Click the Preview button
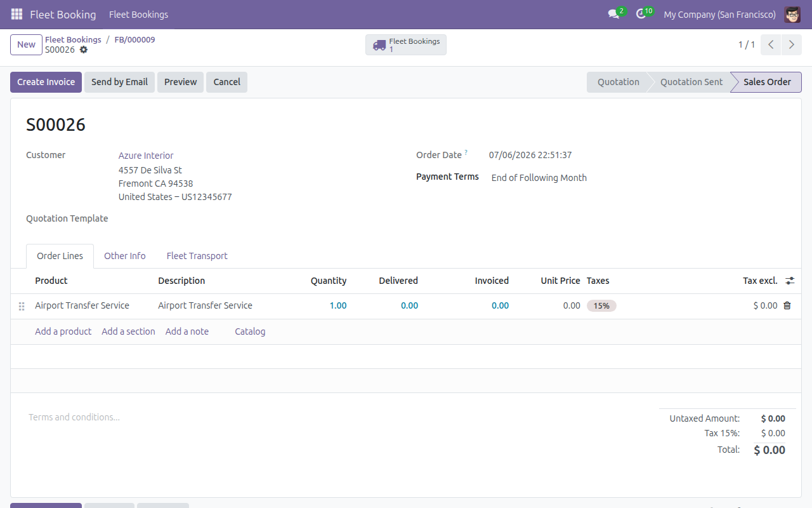 pyautogui.click(x=181, y=82)
